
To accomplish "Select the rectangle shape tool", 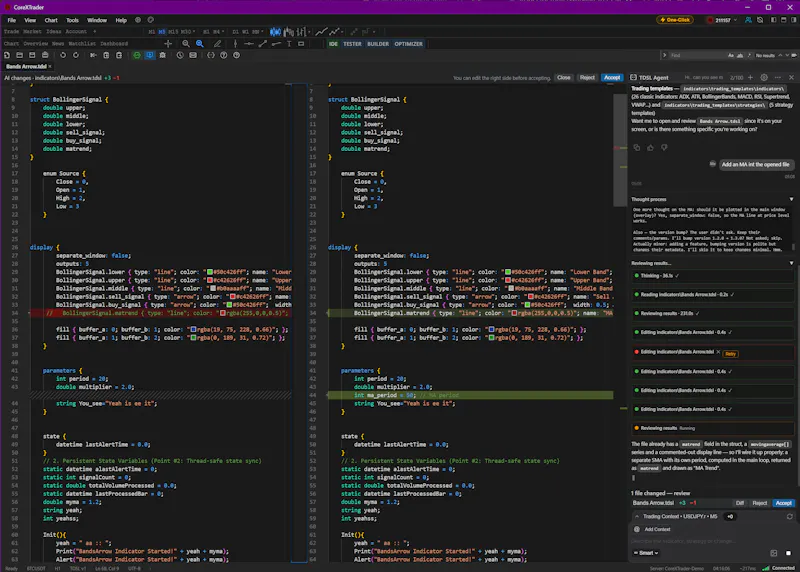I will pos(301,44).
